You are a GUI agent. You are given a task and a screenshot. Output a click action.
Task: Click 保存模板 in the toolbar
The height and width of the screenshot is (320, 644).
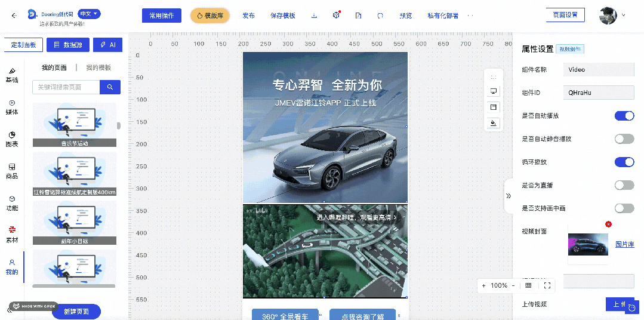pos(282,16)
